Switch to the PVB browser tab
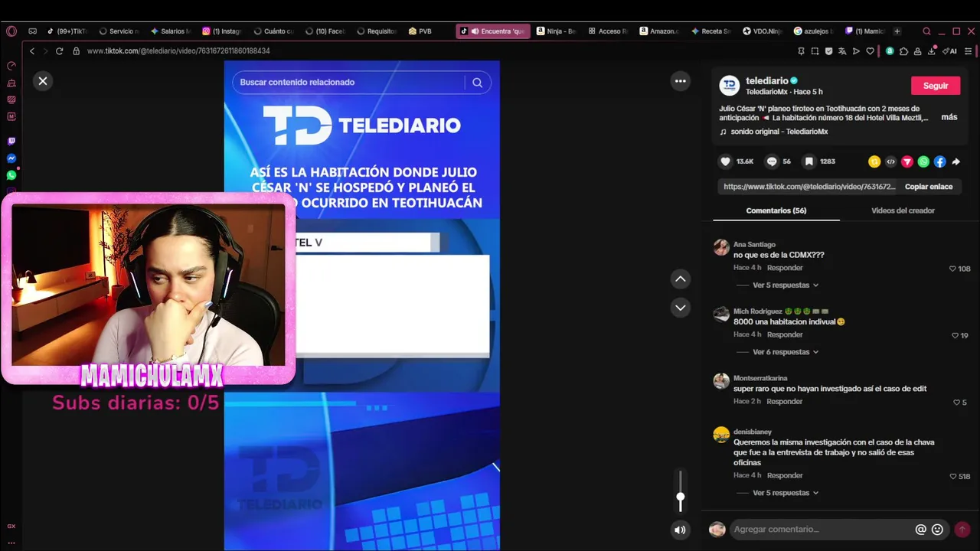The height and width of the screenshot is (551, 980). point(420,31)
